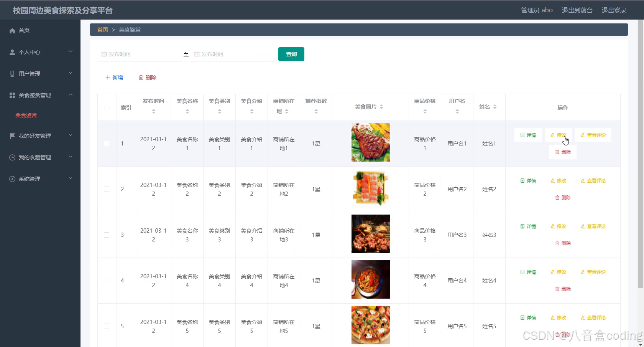Click the 修改 button for row 用户名4

coord(559,272)
